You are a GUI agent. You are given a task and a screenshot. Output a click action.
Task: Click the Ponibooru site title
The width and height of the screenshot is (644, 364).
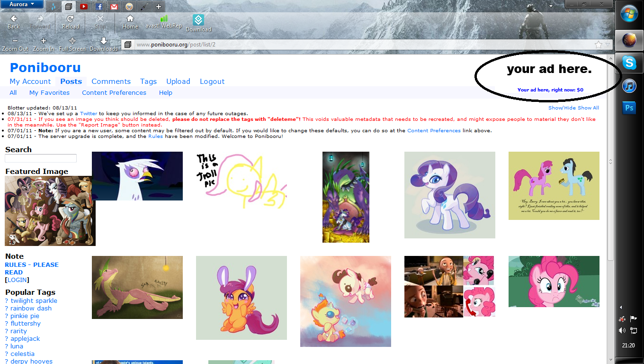(45, 68)
